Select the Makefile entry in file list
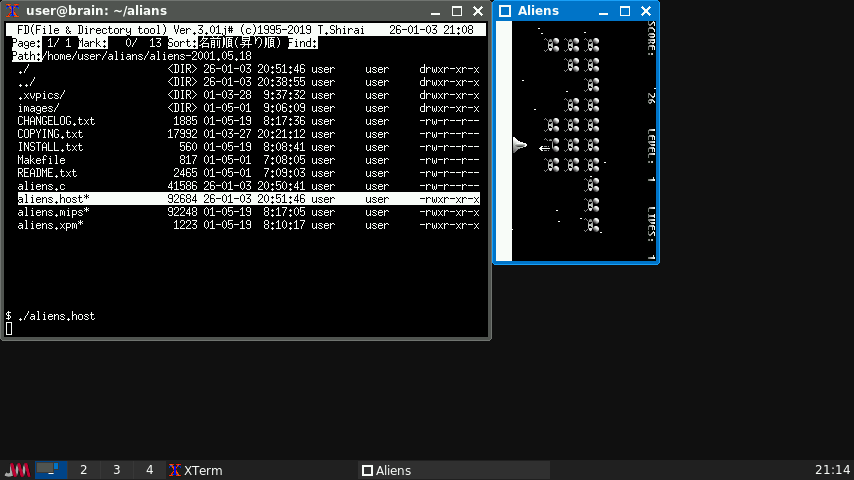 (x=41, y=160)
